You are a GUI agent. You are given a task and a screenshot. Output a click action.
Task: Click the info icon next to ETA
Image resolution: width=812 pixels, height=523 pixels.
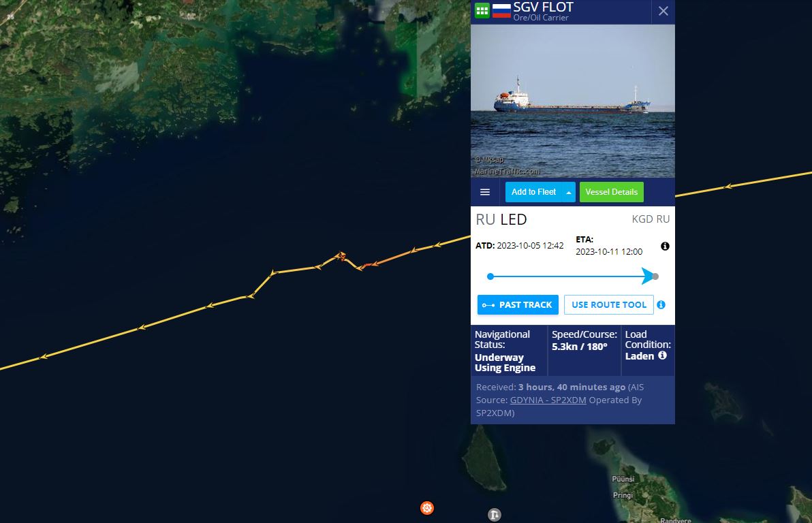pyautogui.click(x=665, y=246)
